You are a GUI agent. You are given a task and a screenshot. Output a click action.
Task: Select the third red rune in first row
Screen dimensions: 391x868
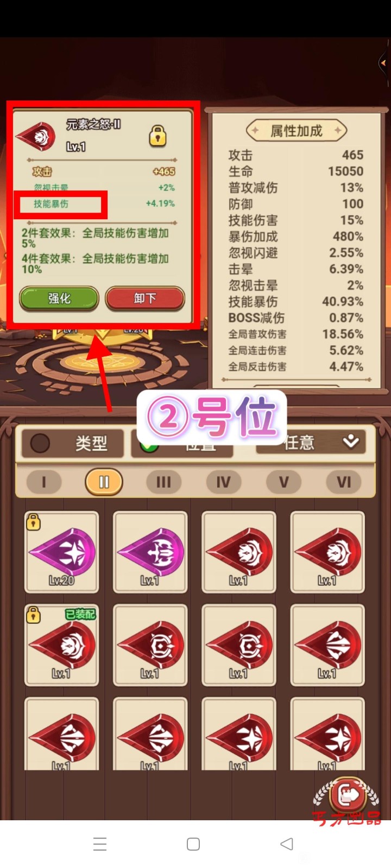click(239, 552)
